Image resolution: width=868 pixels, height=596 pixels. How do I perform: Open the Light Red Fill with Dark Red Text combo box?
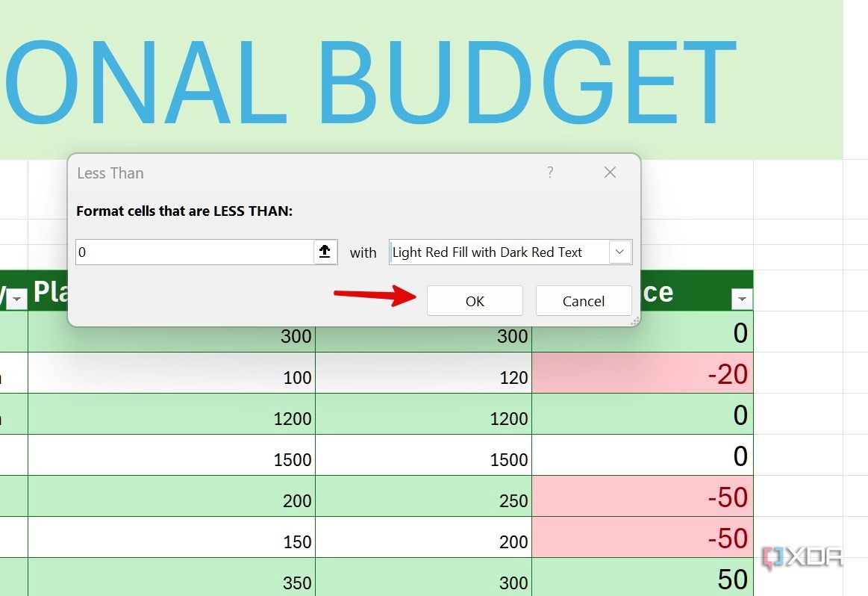click(510, 252)
